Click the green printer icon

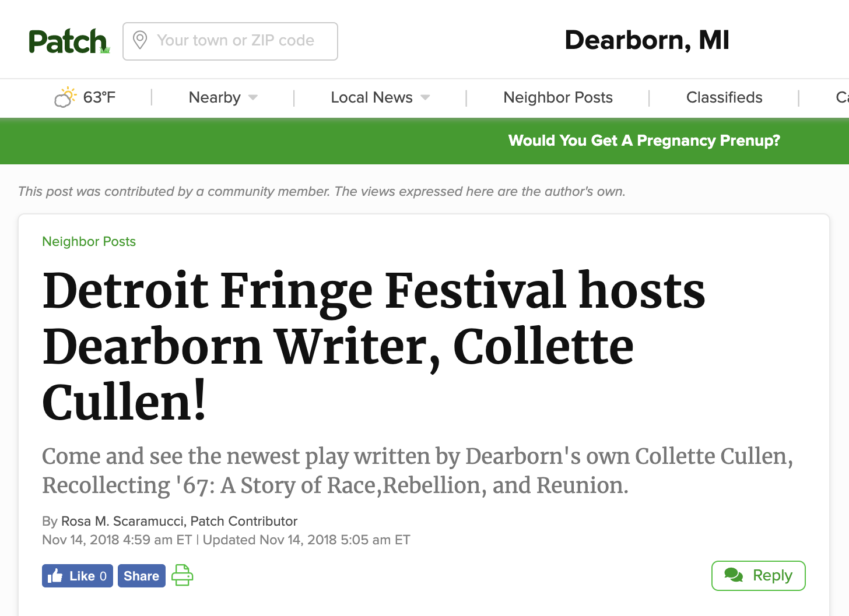pos(182,575)
